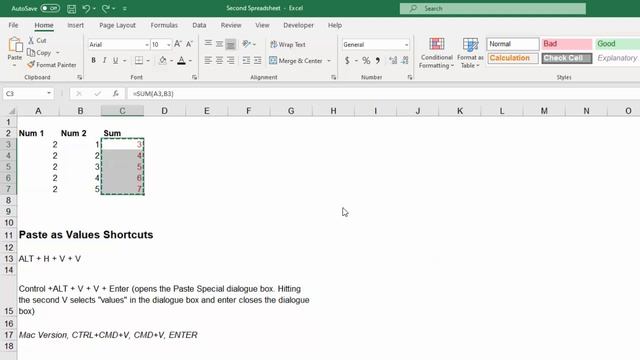Click the Fill Color bucket icon
Viewport: 640px width, 360px height.
[162, 60]
